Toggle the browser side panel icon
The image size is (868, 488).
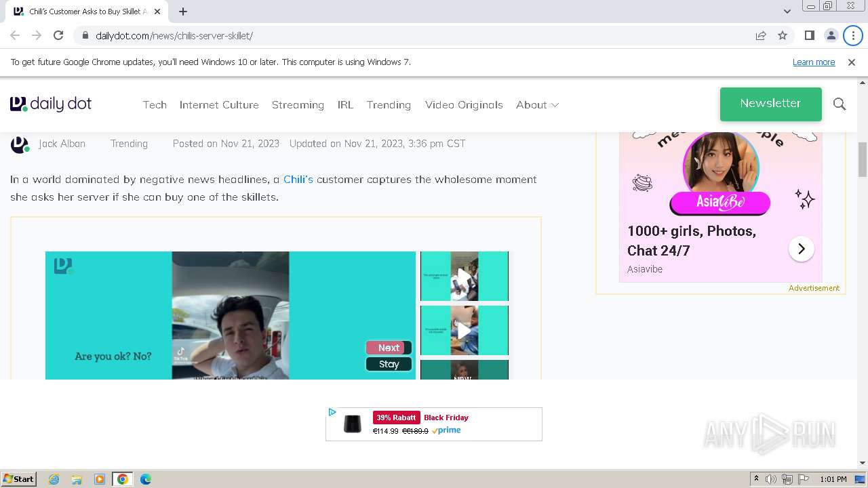(809, 35)
